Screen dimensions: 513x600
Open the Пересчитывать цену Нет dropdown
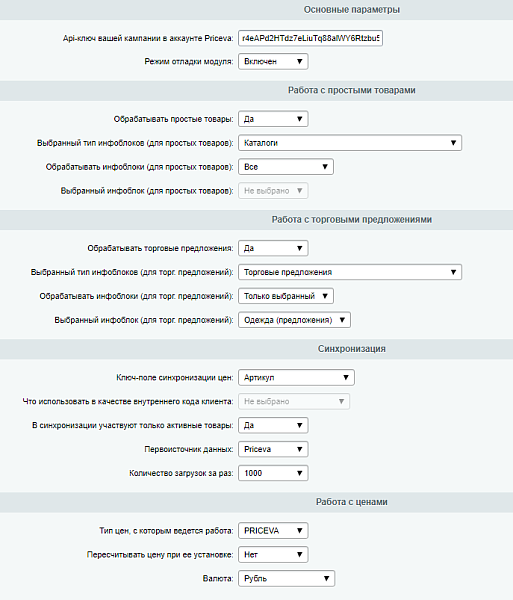273,555
